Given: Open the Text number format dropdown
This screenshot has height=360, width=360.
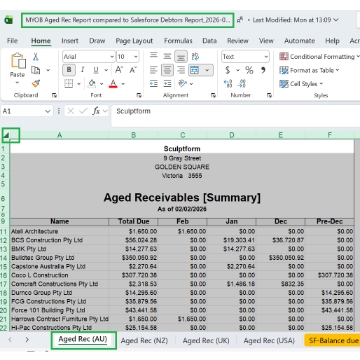Looking at the screenshot, I should click(x=266, y=57).
